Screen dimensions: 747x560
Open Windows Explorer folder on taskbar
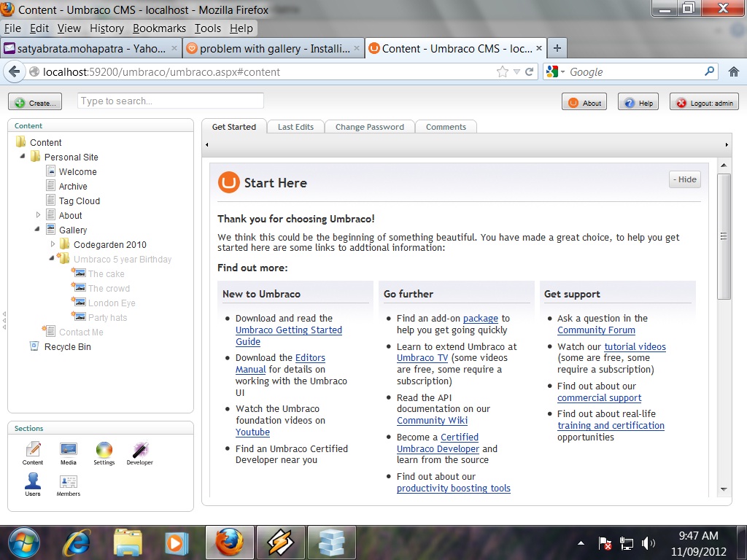[127, 542]
